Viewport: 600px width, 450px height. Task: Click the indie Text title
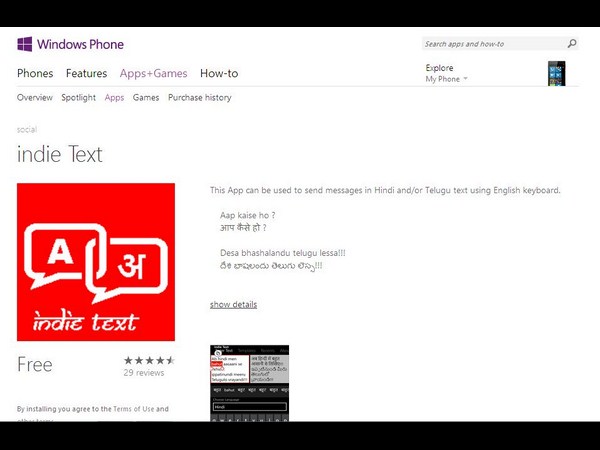point(60,154)
